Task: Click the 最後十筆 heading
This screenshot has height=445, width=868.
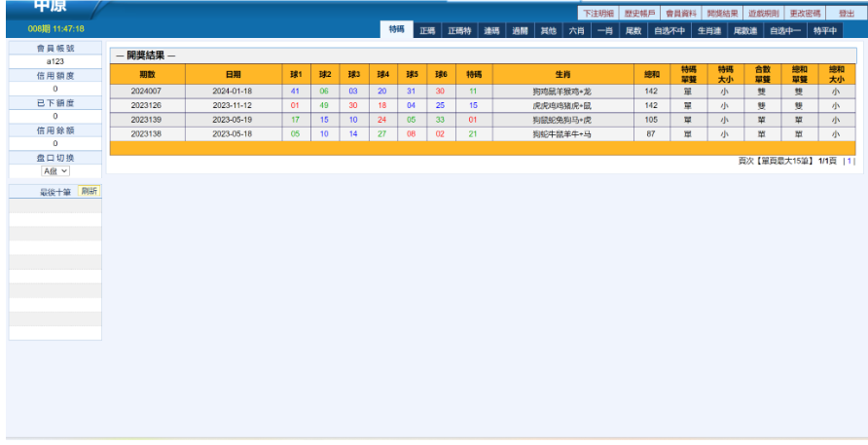Action: [x=55, y=192]
